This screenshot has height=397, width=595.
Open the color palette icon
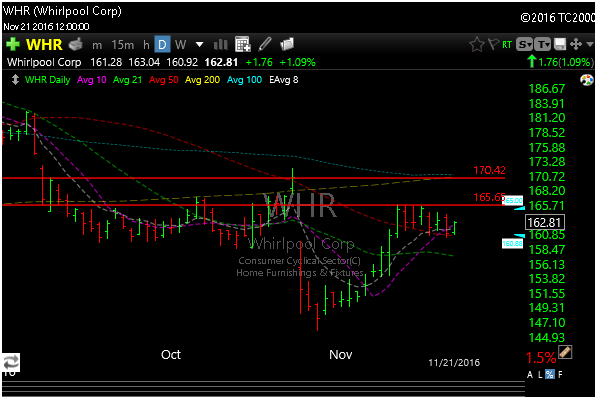pyautogui.click(x=587, y=80)
